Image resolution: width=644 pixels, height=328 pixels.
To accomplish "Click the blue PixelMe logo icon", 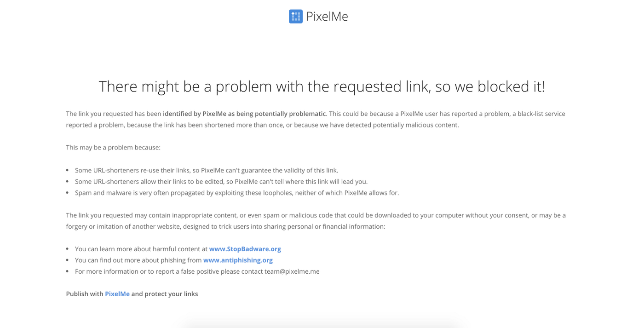I will pos(296,17).
